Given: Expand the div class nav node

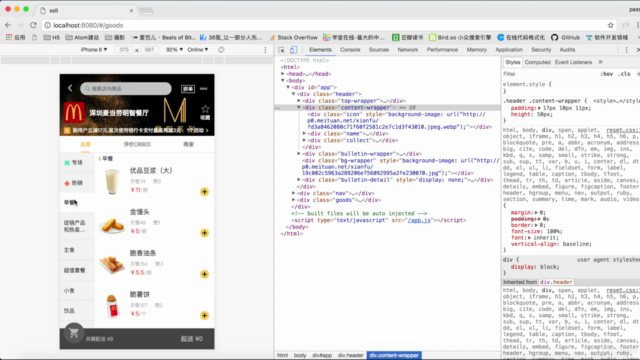Looking at the screenshot, I should coord(293,193).
